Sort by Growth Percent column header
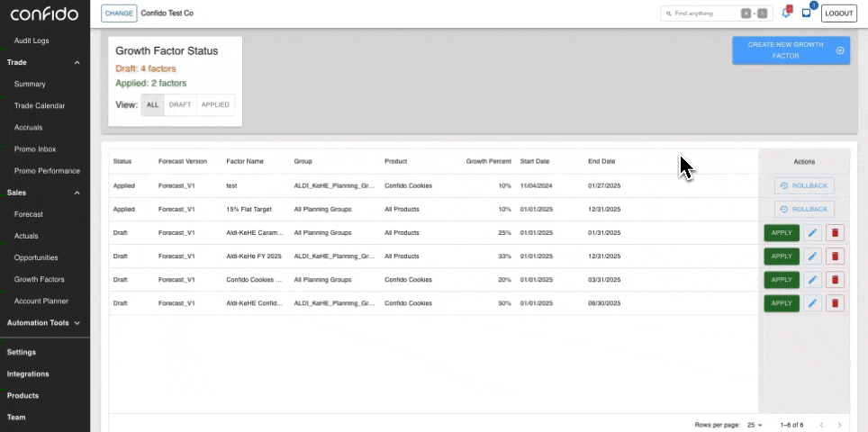 tap(488, 161)
